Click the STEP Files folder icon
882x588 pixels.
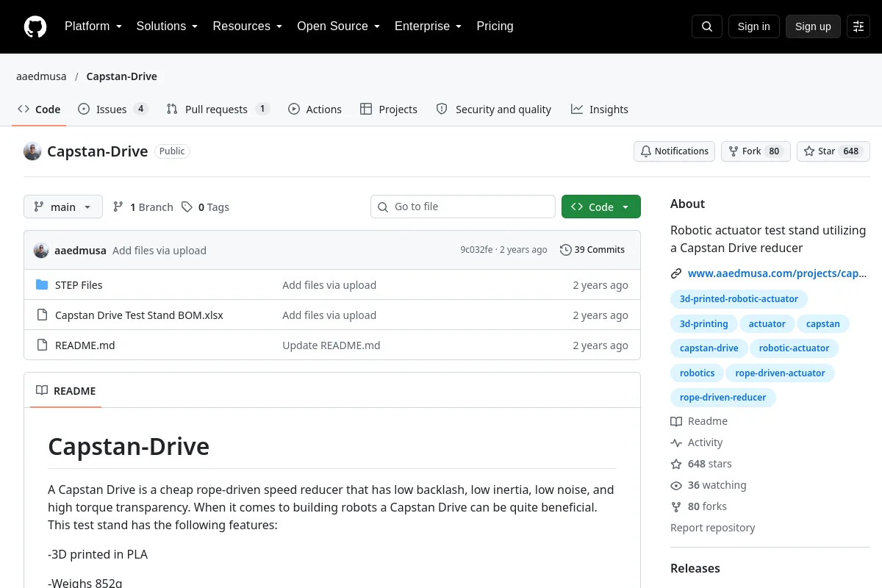[42, 285]
